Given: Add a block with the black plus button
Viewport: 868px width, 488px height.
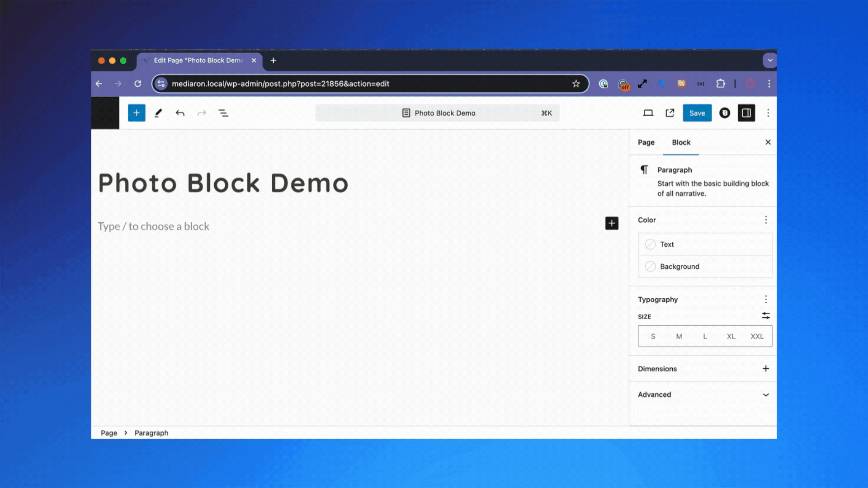Looking at the screenshot, I should 612,223.
